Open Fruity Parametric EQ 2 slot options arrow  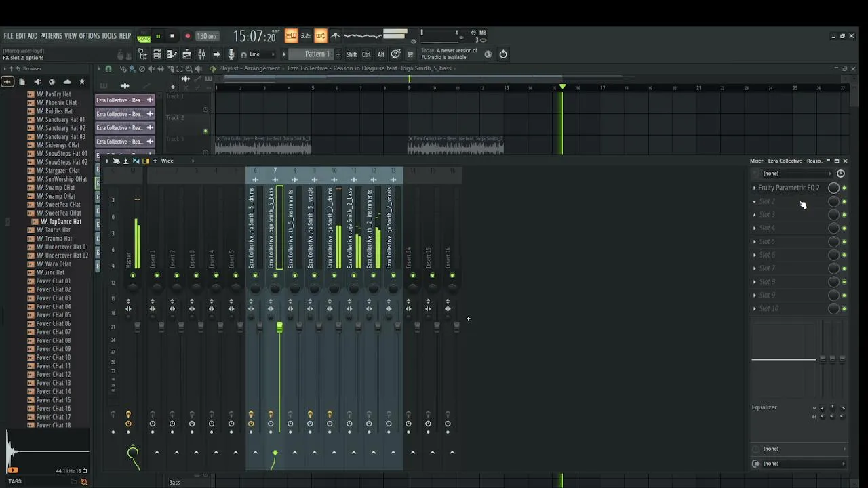click(x=755, y=188)
